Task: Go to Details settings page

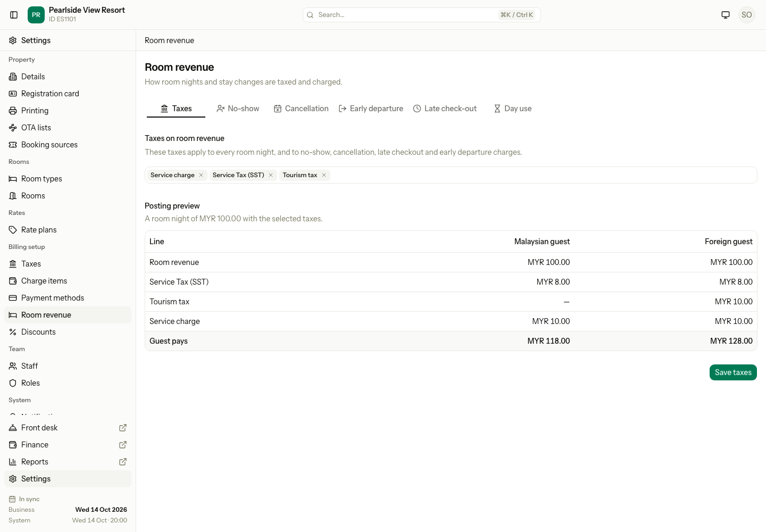Action: coord(68,77)
